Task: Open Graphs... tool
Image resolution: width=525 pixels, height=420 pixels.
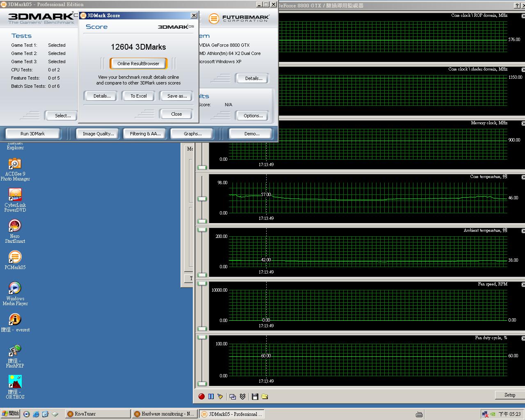Action: point(193,134)
